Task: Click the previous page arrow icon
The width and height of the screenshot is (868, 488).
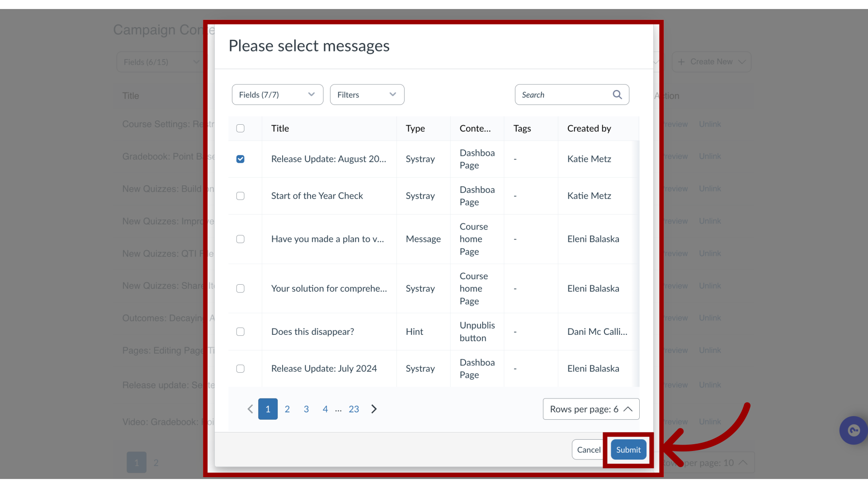Action: 250,409
